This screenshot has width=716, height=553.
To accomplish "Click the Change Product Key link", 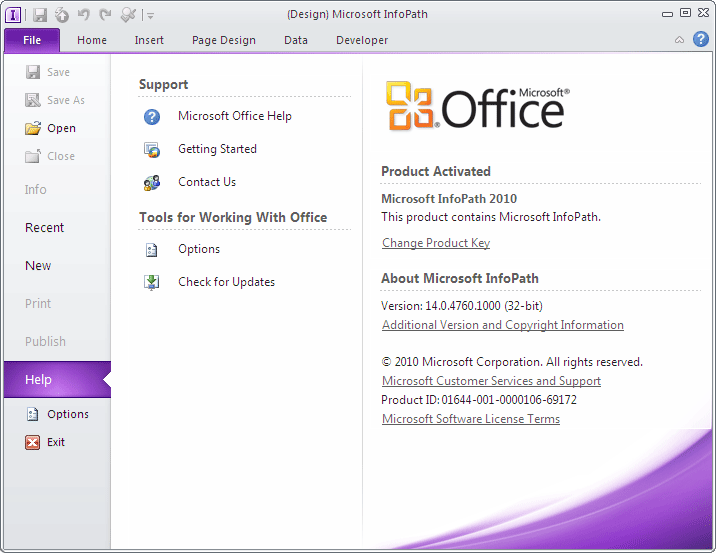I will tap(436, 243).
